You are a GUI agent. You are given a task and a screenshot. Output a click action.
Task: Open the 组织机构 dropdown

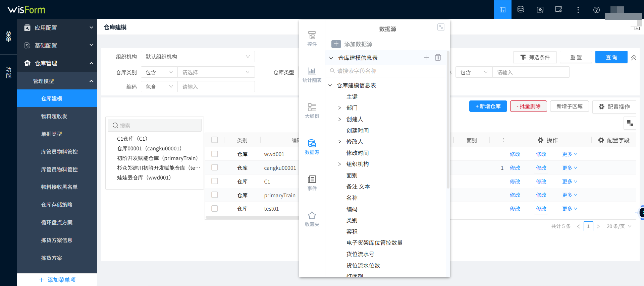(x=198, y=57)
